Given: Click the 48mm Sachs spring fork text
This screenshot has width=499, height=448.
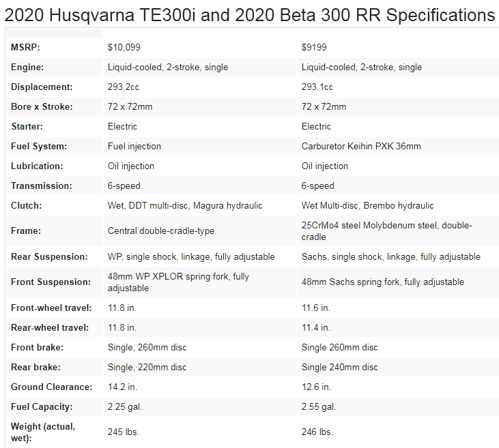Looking at the screenshot, I should pos(382,282).
